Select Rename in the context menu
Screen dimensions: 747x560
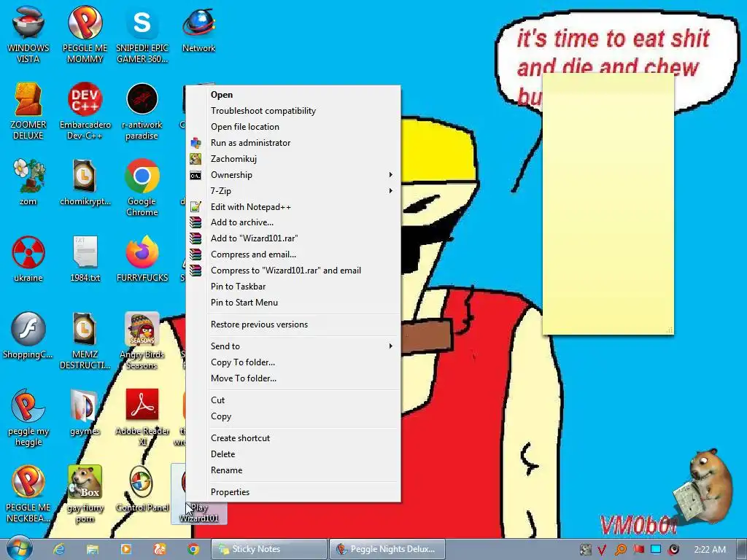coord(293,470)
